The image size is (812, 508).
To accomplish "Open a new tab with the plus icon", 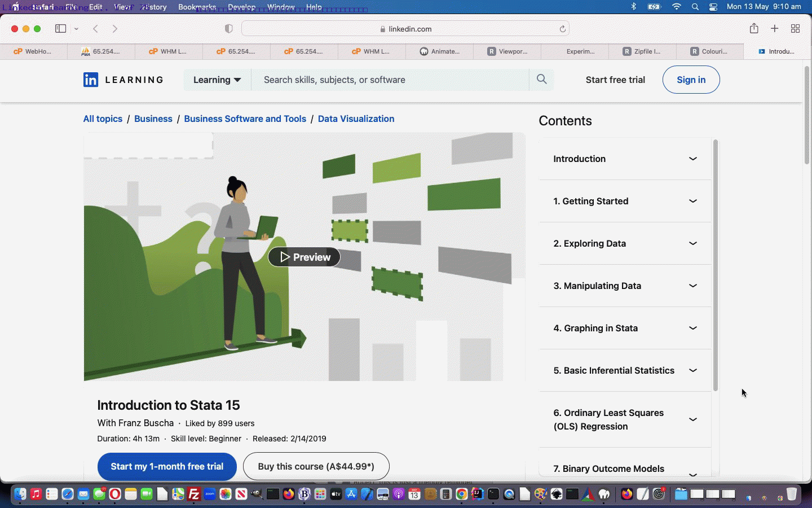I will 774,29.
